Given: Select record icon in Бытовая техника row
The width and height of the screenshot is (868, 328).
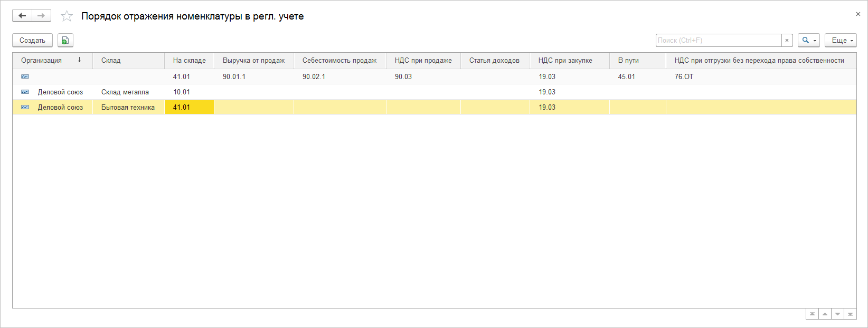Looking at the screenshot, I should click(25, 107).
